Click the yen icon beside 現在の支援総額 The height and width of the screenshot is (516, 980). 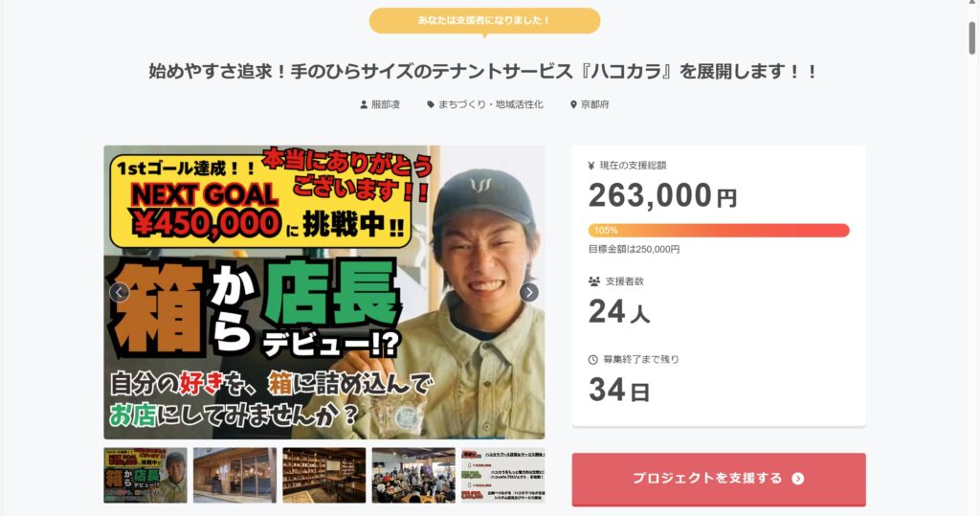591,166
